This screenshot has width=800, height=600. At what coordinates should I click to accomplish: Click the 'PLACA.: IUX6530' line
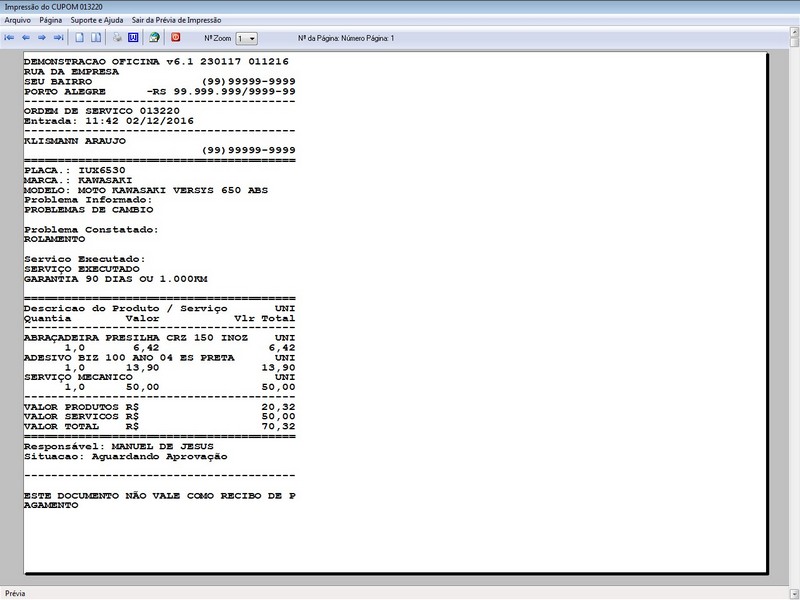[74, 170]
